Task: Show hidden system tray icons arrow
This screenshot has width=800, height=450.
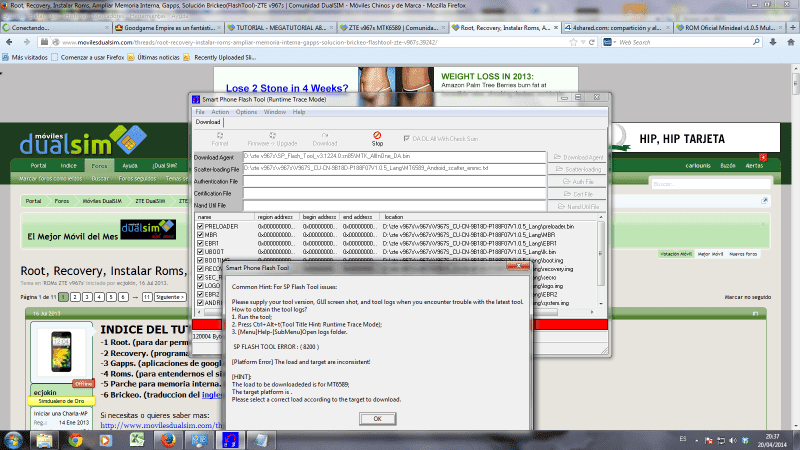Action: (696, 440)
